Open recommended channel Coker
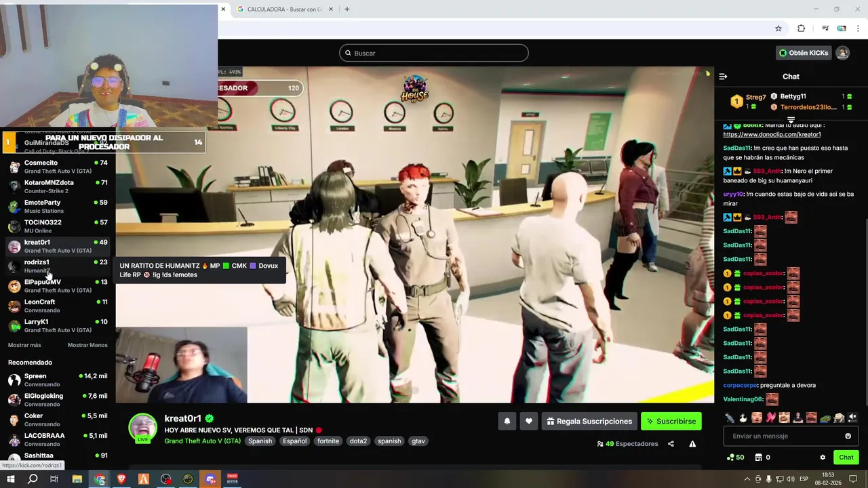 (58, 420)
